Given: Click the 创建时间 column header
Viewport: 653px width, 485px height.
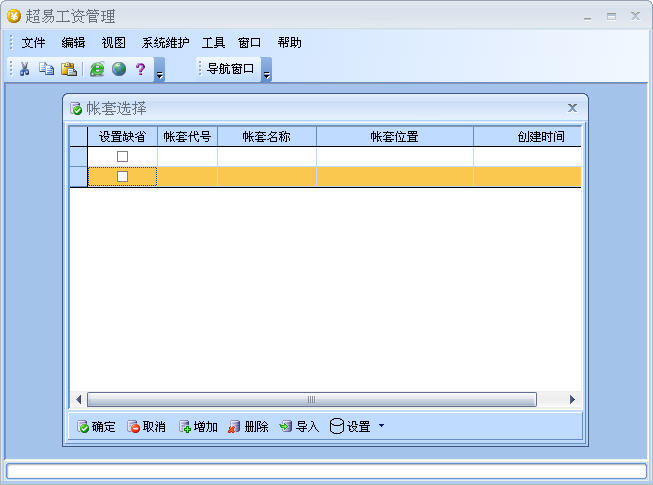Looking at the screenshot, I should tap(528, 137).
